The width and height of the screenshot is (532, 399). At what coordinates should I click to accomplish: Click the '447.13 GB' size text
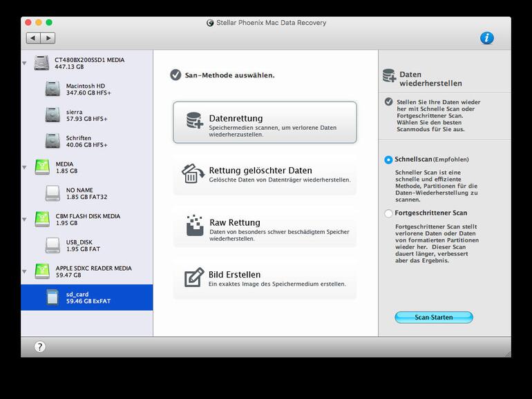tap(69, 67)
